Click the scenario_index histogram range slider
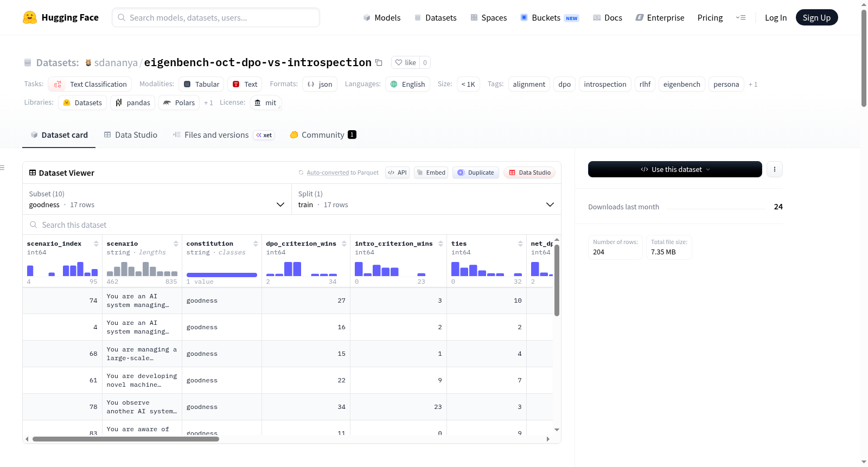 tap(62, 269)
